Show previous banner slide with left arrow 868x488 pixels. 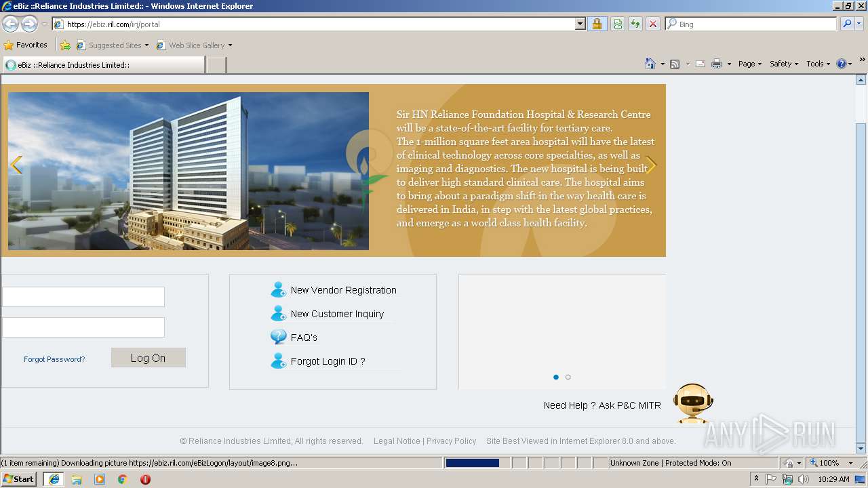tap(16, 165)
